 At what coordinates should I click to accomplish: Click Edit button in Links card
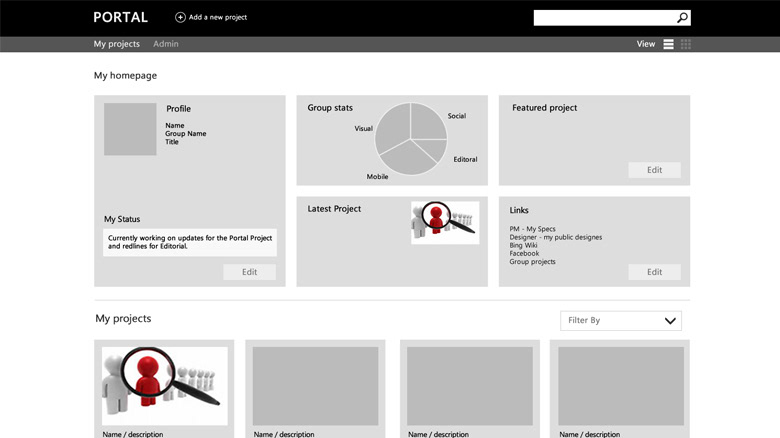coord(654,272)
